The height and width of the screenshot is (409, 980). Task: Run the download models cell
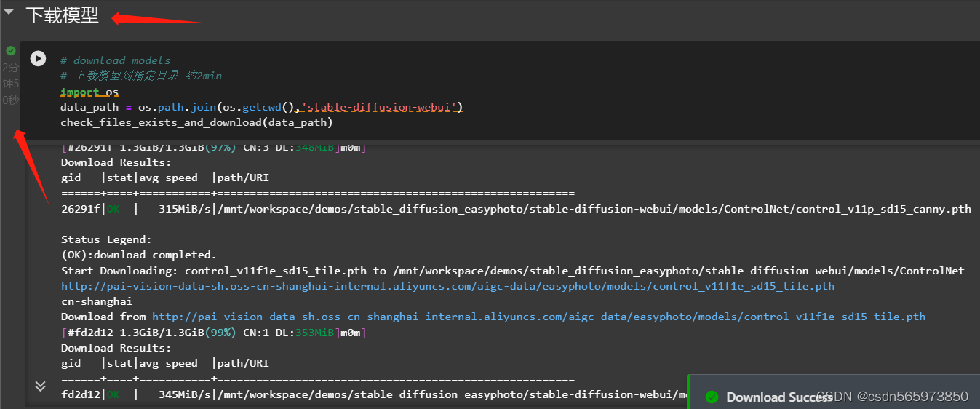(x=38, y=59)
